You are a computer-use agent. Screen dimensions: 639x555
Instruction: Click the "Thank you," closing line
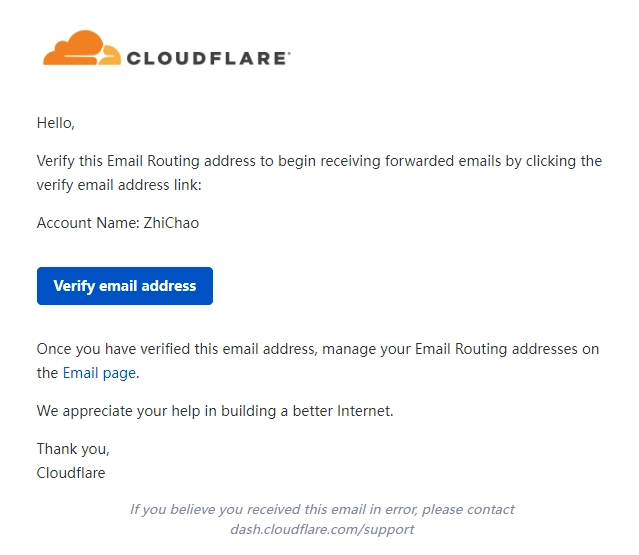(73, 448)
